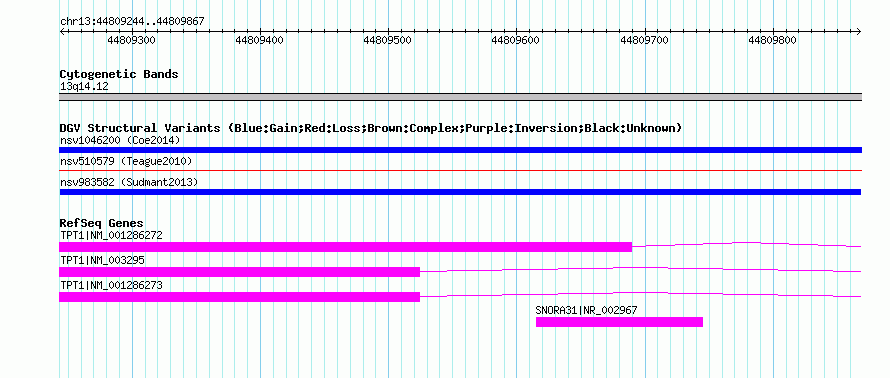
Task: Click the nsv983582 (Sudmant2013) blue bar
Action: coord(460,192)
